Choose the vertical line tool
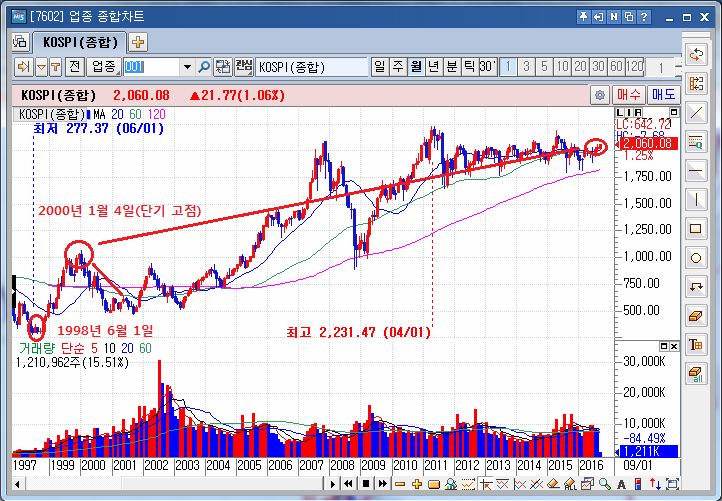 pyautogui.click(x=697, y=199)
